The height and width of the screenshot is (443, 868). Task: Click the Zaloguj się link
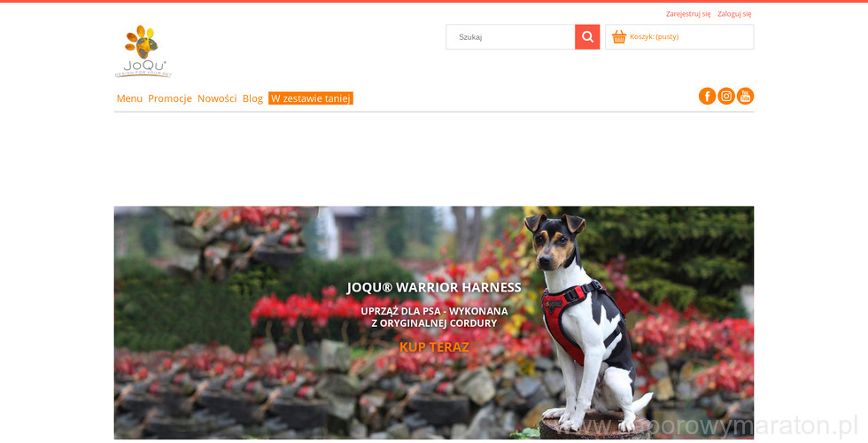734,14
